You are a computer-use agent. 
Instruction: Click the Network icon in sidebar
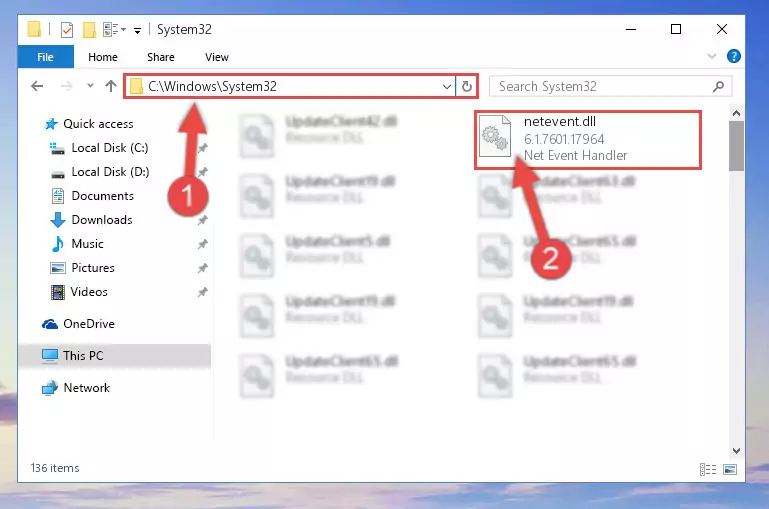point(50,388)
